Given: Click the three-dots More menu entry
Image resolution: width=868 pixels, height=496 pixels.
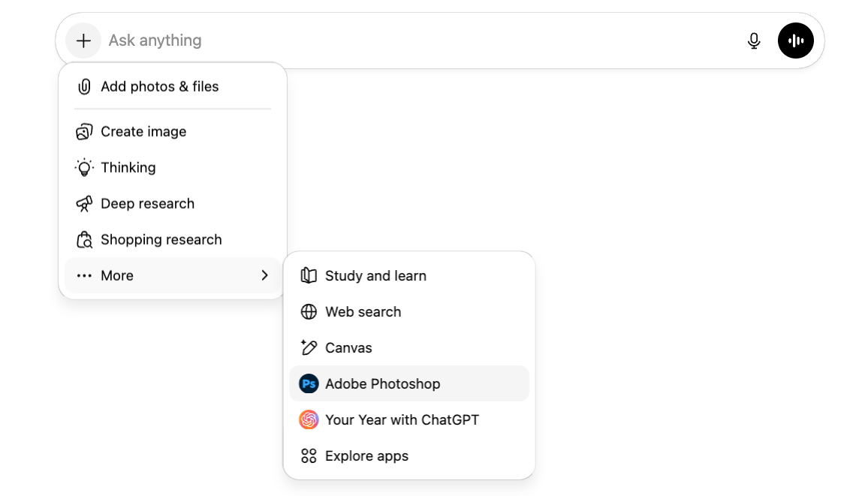Looking at the screenshot, I should pyautogui.click(x=116, y=275).
